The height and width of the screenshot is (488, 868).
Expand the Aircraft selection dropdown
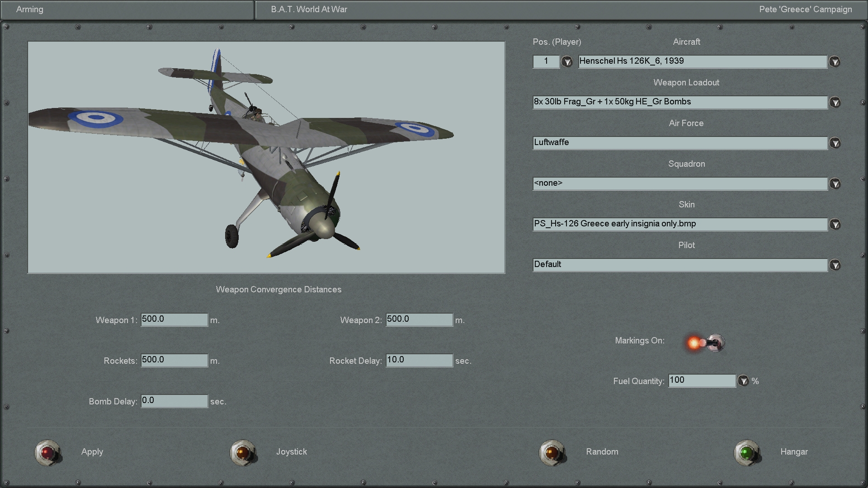pos(835,62)
